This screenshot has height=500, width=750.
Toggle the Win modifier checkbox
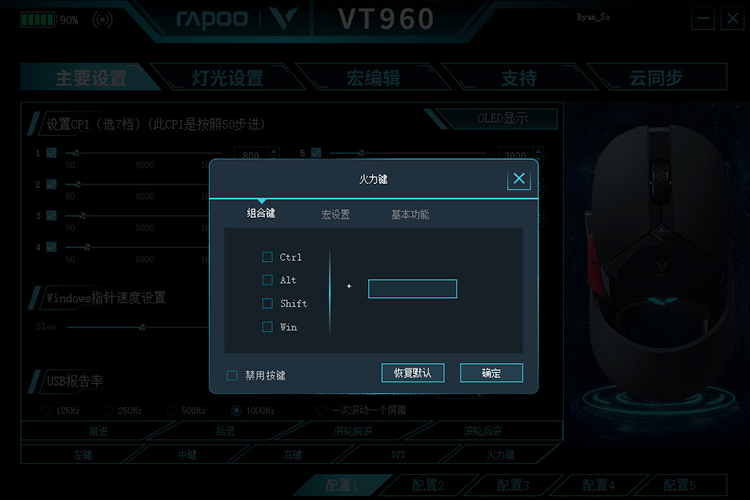coord(267,327)
